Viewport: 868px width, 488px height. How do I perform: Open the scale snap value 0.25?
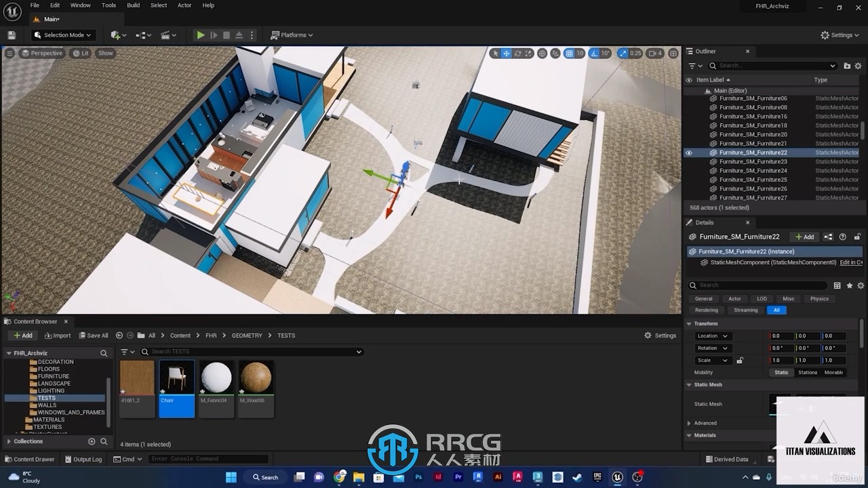635,53
